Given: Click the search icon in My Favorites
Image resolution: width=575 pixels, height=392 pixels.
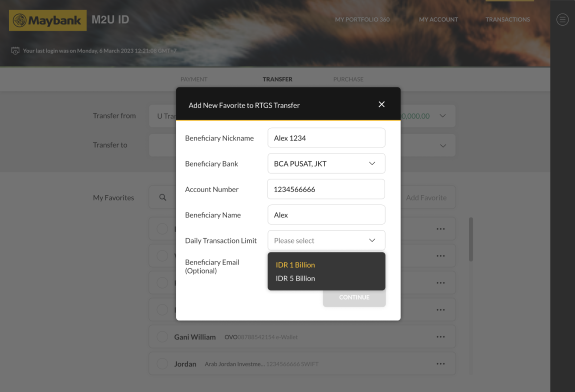Looking at the screenshot, I should click(162, 197).
